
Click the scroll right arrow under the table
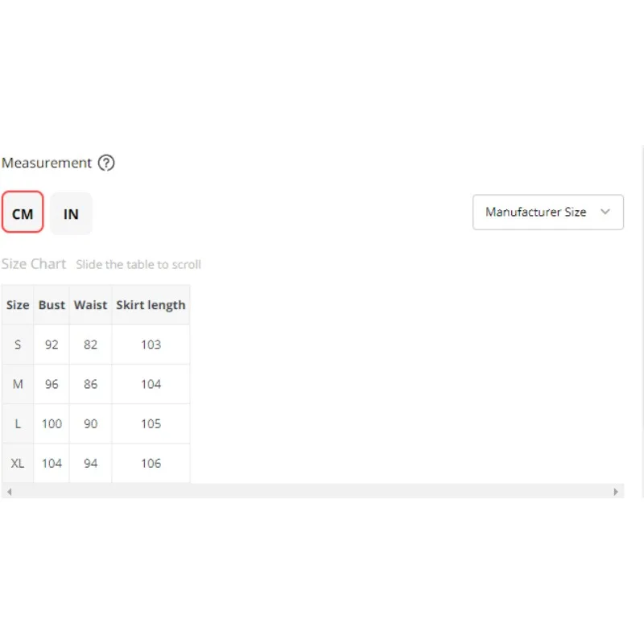tap(617, 491)
